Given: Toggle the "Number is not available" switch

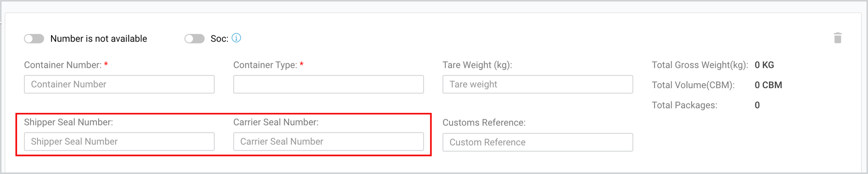Looking at the screenshot, I should [34, 38].
